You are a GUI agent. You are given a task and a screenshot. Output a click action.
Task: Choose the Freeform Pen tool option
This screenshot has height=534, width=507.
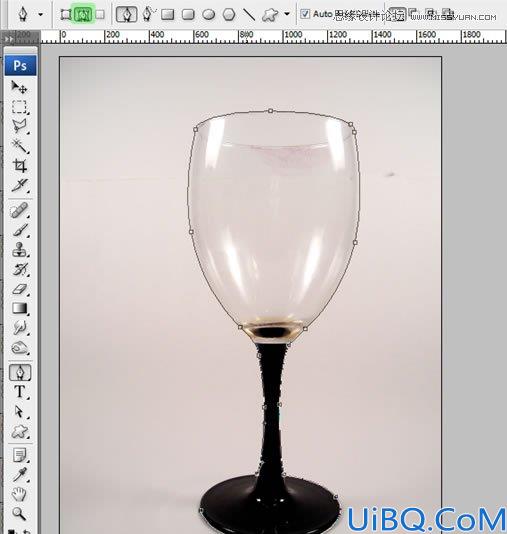148,15
